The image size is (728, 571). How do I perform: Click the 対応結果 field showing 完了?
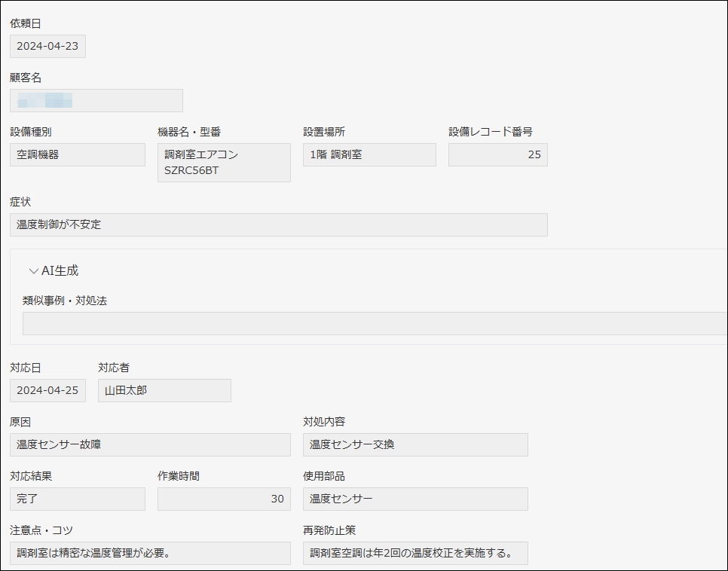point(78,499)
